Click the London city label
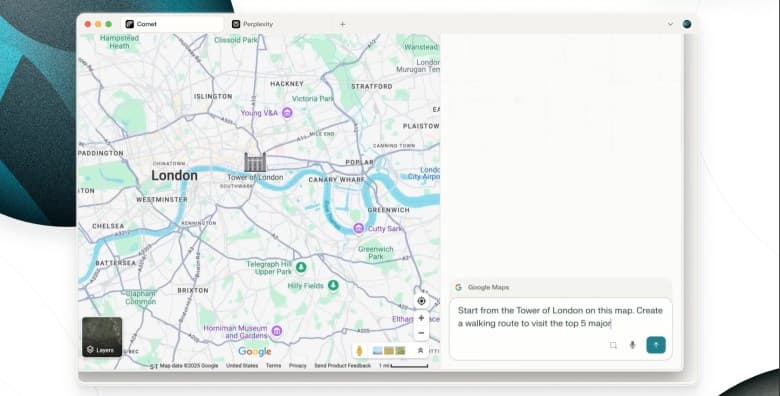 pyautogui.click(x=174, y=175)
